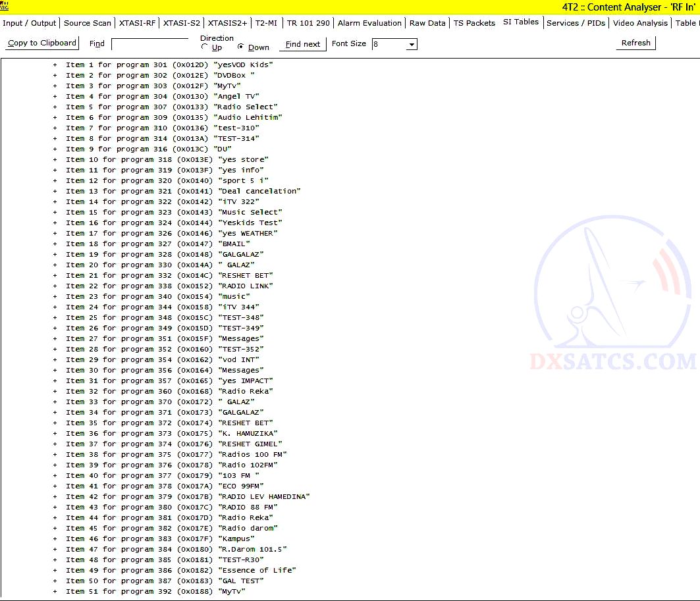Expand the "DVDBox" program entry

pyautogui.click(x=55, y=75)
